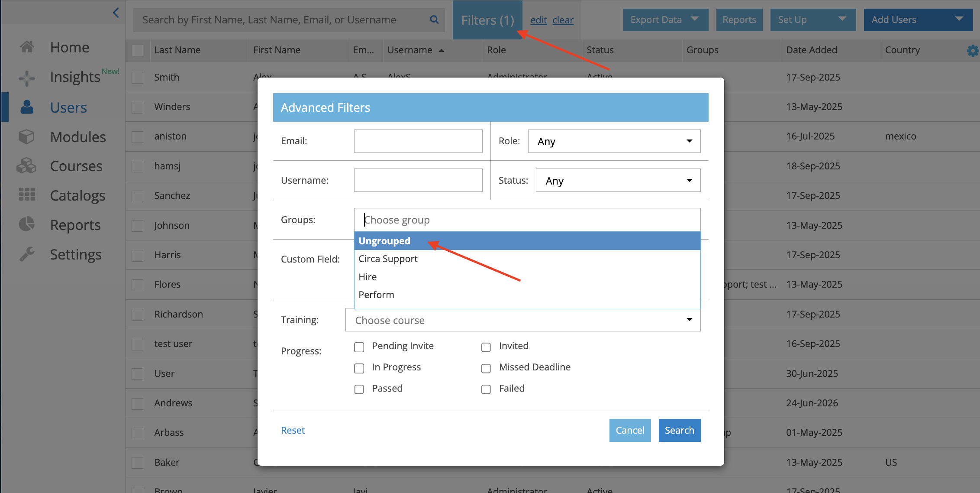Sort by Last Name column header
980x493 pixels.
tap(177, 50)
